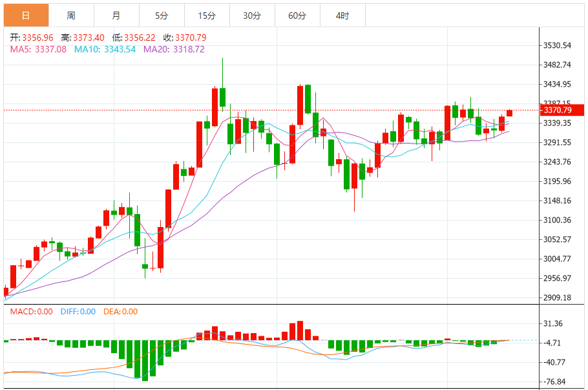Open the 60分 timeframe tab
Image resolution: width=588 pixels, height=390 pixels.
click(x=297, y=16)
